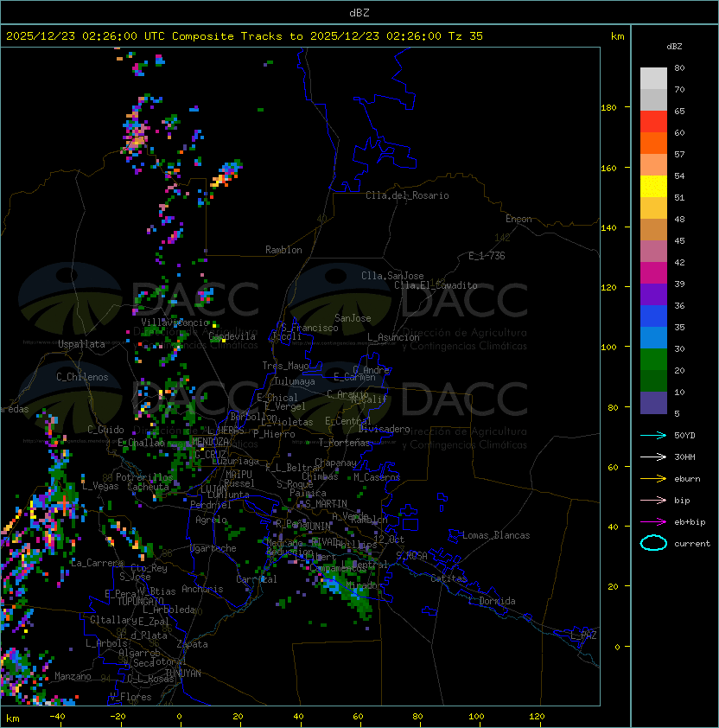This screenshot has width=719, height=728.
Task: Click the km label at bottom-left corner
Action: 13,718
